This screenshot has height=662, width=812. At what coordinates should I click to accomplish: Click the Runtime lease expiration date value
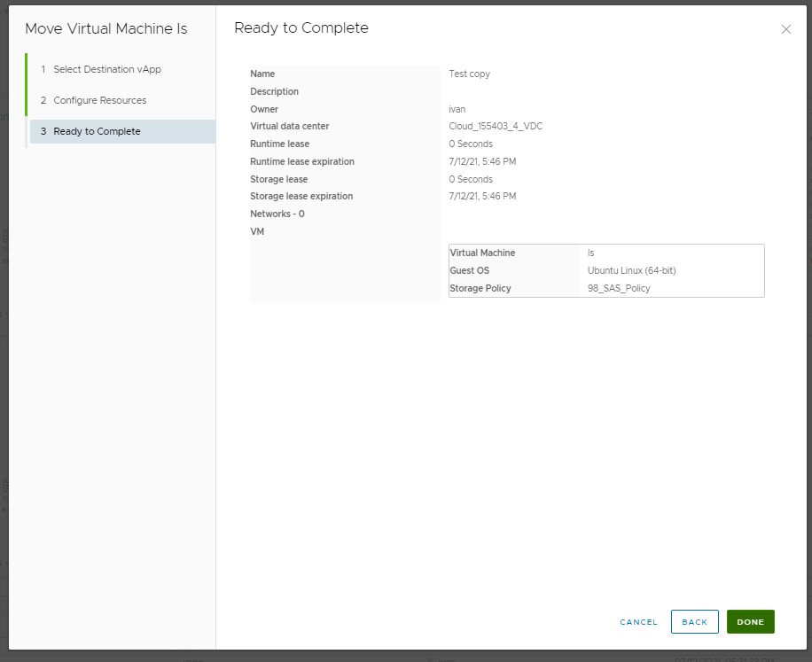point(482,161)
